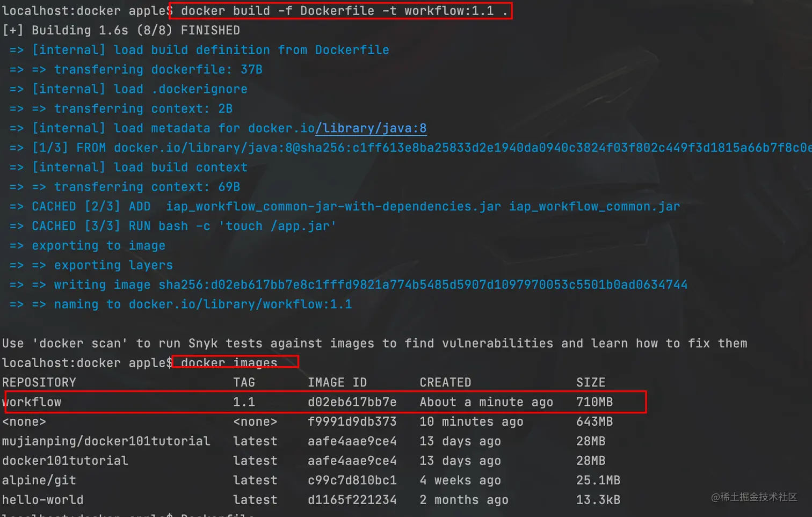The image size is (812, 517).
Task: Click the 'docker scan' Snyk hint text
Action: pos(374,344)
